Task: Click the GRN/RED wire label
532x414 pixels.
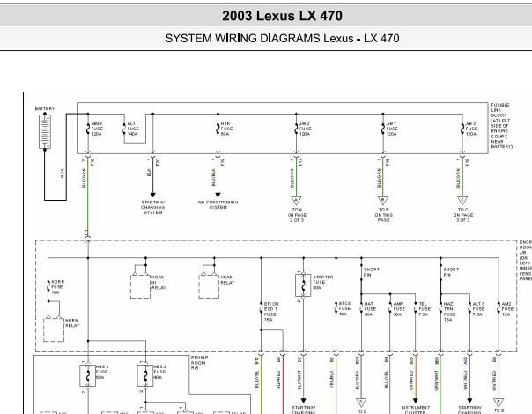Action: pos(411,381)
